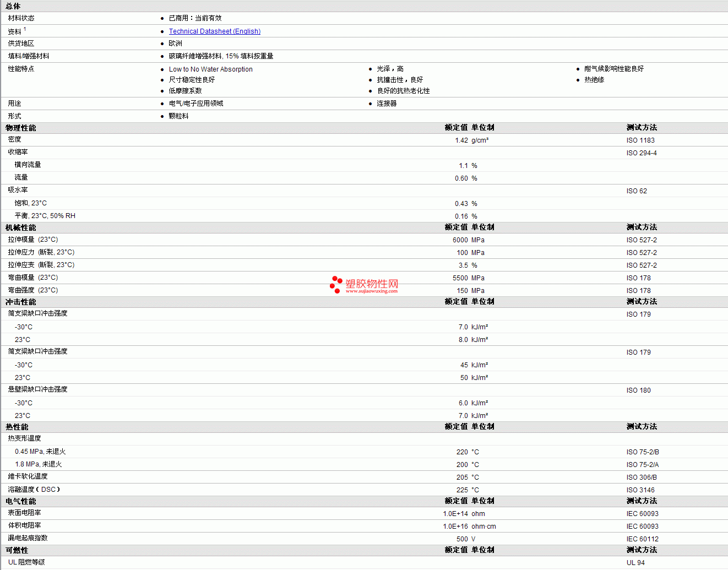728x570 pixels.
Task: Click the 'ISO 3146' test method
Action: coord(640,490)
